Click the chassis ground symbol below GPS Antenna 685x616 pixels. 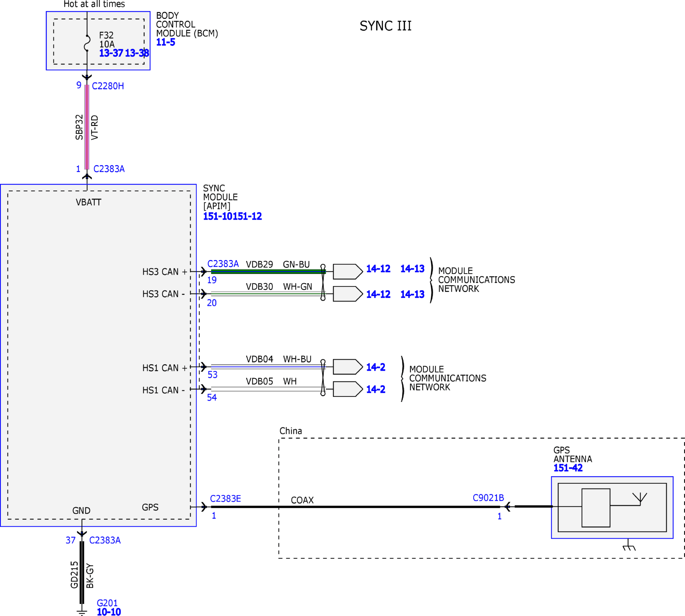click(x=629, y=545)
